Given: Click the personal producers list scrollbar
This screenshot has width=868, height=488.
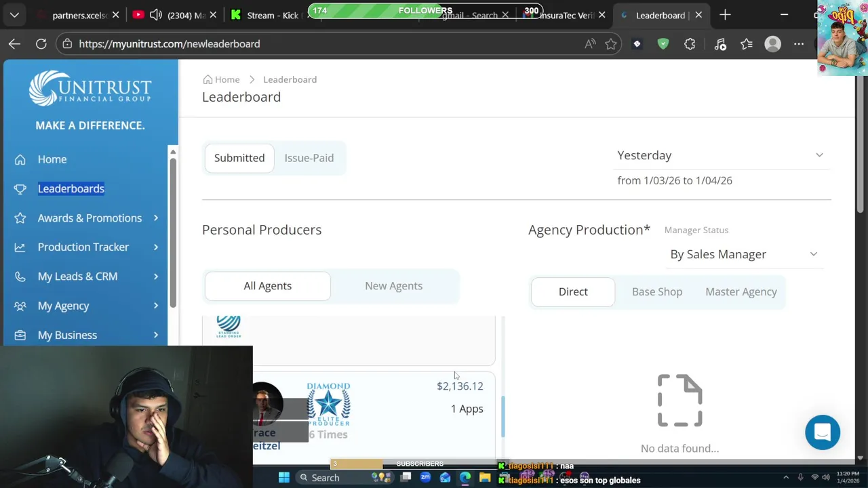Looking at the screenshot, I should pos(503,416).
